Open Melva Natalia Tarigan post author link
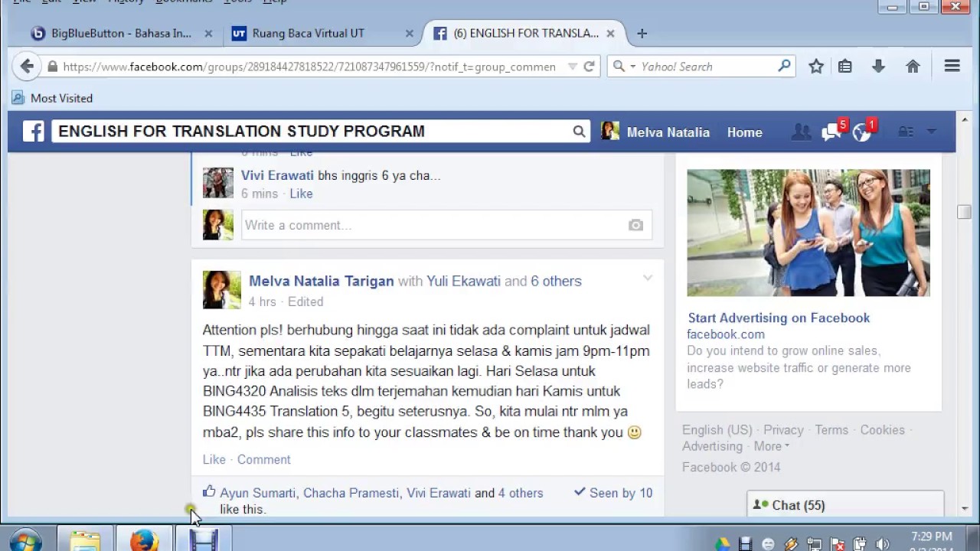The height and width of the screenshot is (551, 980). pos(322,281)
